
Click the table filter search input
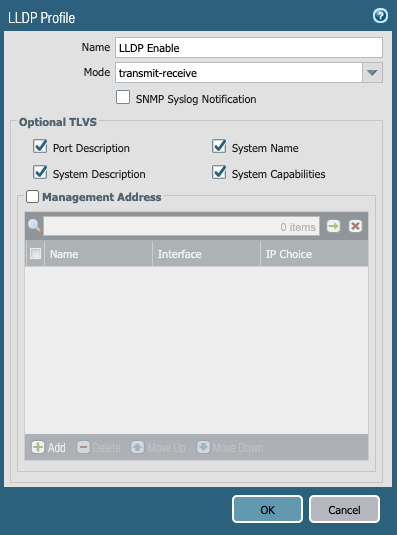(x=181, y=226)
